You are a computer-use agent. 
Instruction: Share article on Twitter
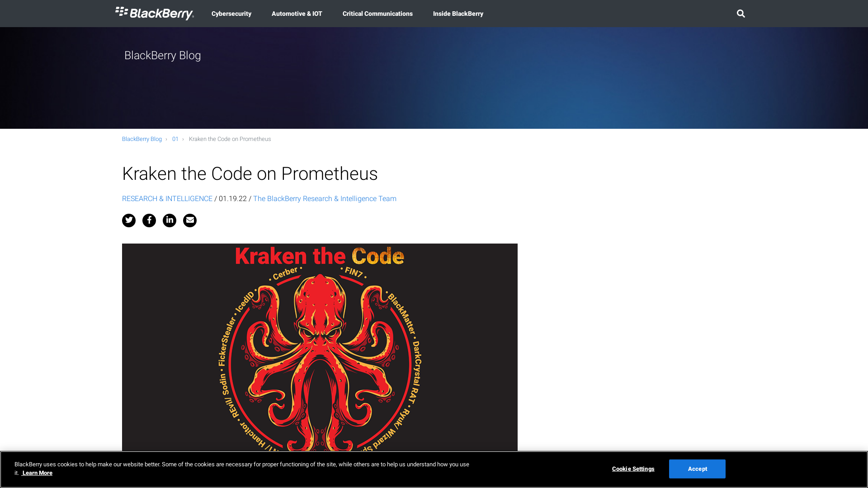tap(129, 221)
